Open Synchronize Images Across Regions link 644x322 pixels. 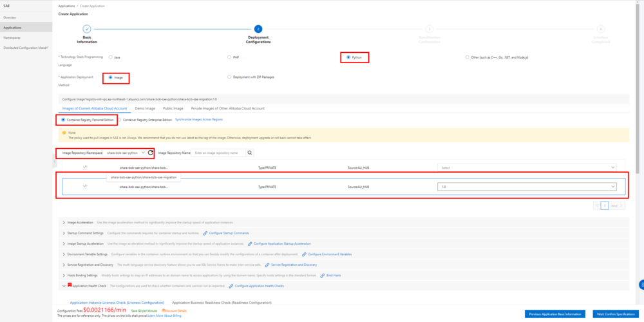click(x=199, y=120)
